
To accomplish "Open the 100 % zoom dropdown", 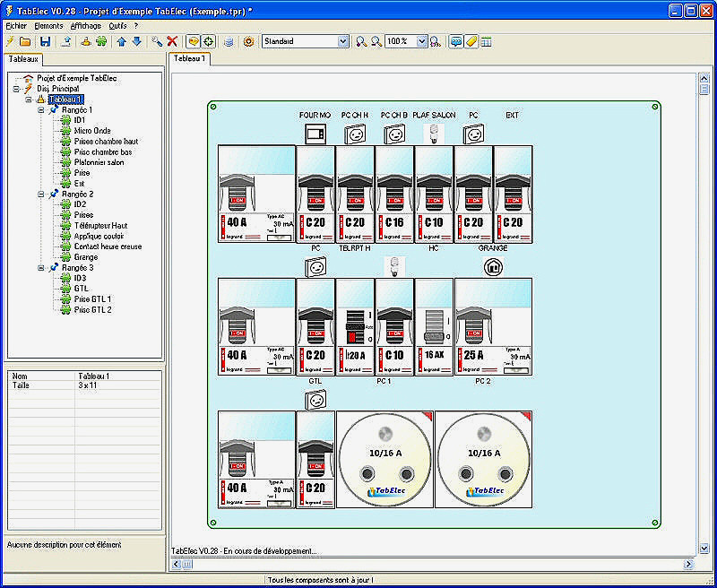I will click(422, 41).
